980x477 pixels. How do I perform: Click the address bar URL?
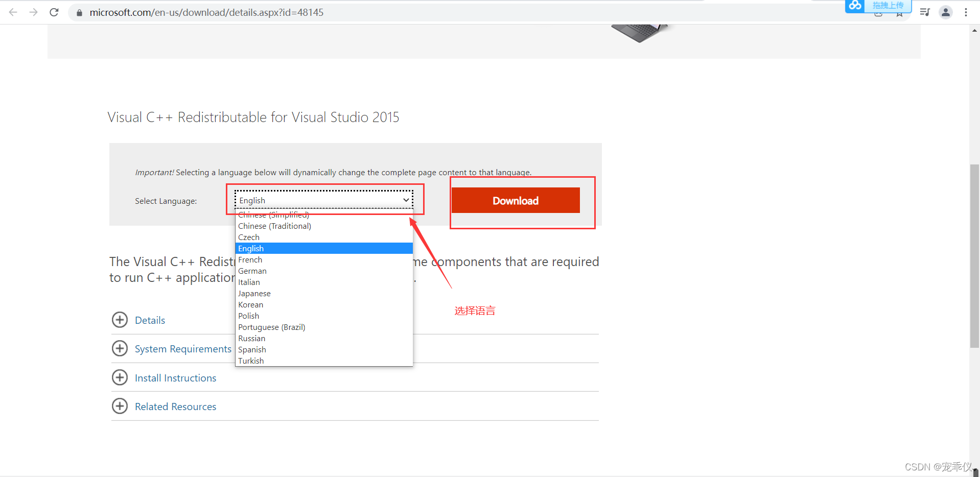(x=206, y=12)
